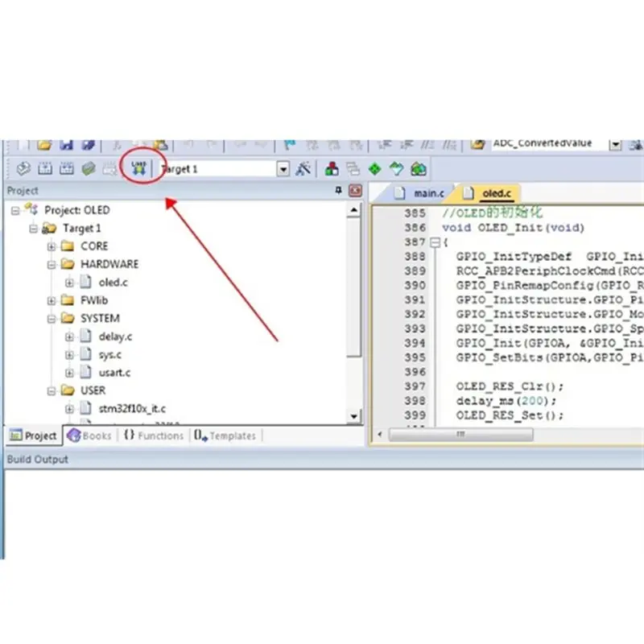Open the ADC_ConvertedValue find dropdown arrow

click(615, 145)
